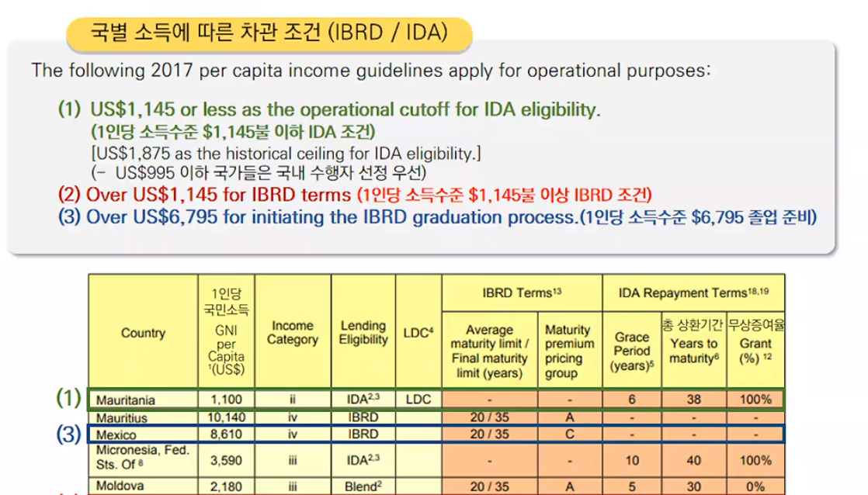Click Moldova's GNI value '2,180'
The height and width of the screenshot is (495, 868).
pos(226,486)
